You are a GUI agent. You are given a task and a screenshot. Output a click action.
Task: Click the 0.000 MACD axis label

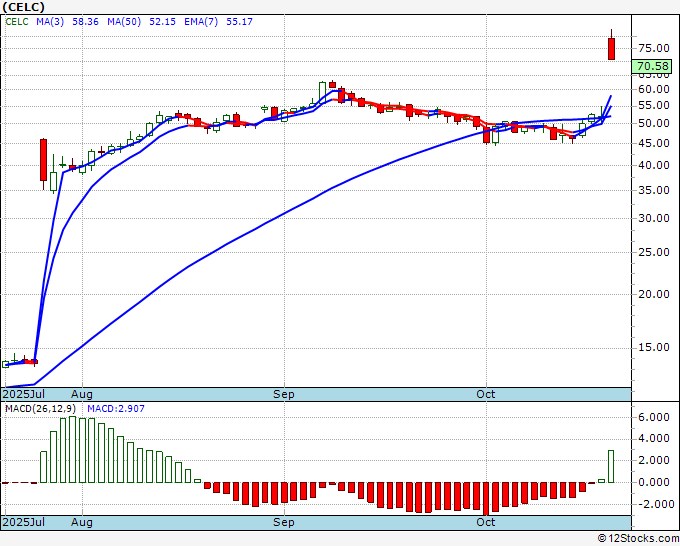(x=654, y=482)
